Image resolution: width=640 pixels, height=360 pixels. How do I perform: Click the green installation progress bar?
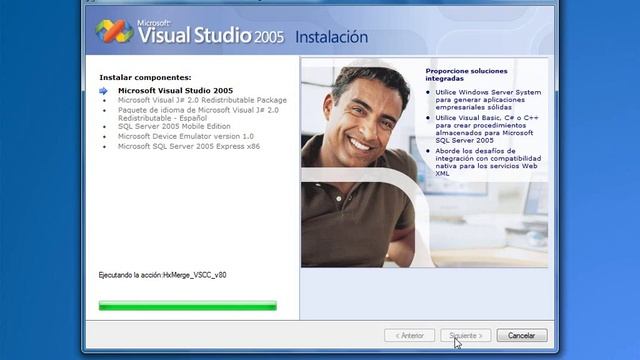[188, 305]
